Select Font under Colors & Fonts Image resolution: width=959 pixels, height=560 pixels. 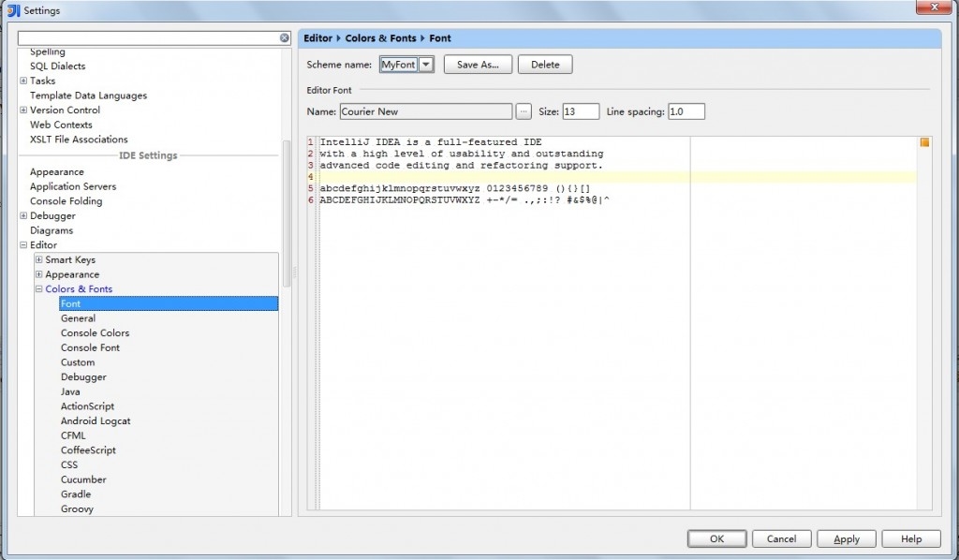point(169,303)
